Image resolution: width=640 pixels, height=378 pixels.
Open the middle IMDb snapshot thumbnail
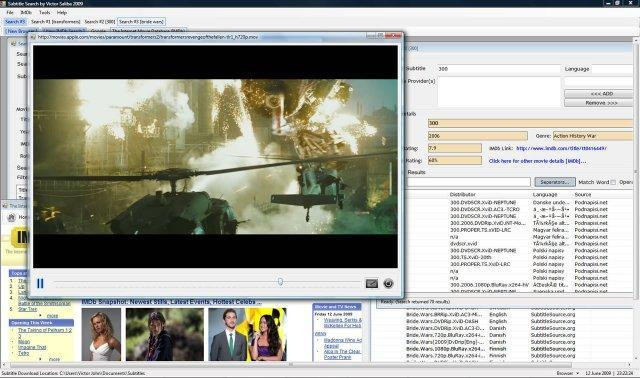pos(164,334)
